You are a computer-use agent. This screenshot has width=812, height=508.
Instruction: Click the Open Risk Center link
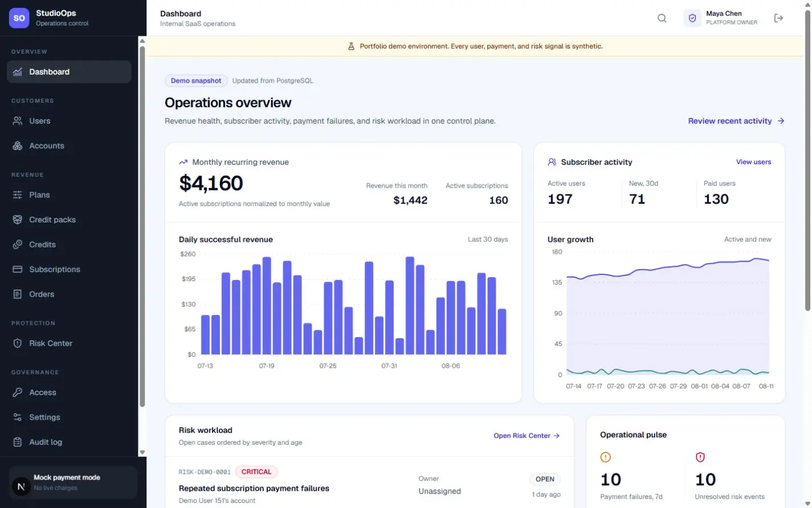(527, 436)
